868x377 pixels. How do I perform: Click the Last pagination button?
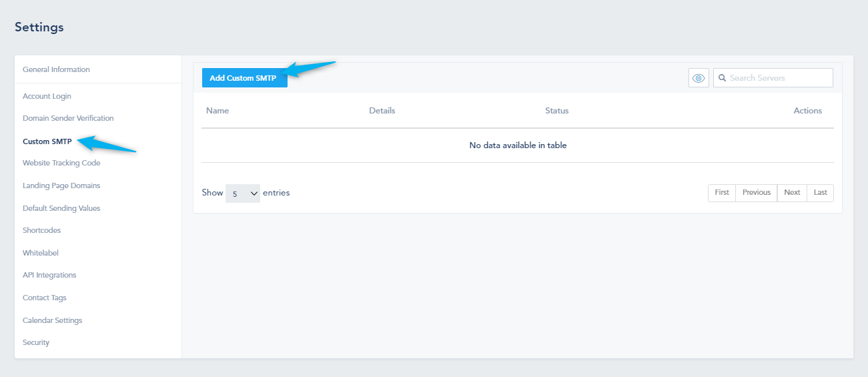(x=821, y=193)
